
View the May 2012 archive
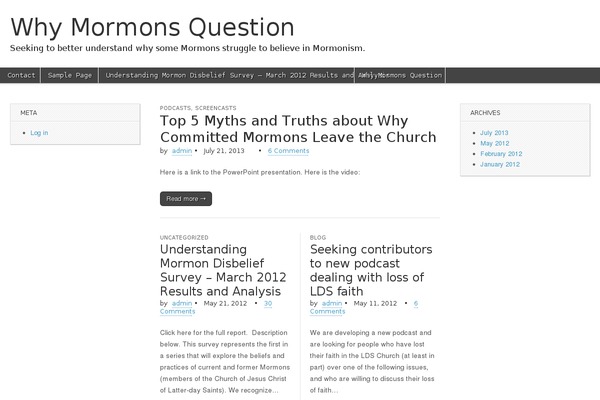click(494, 143)
